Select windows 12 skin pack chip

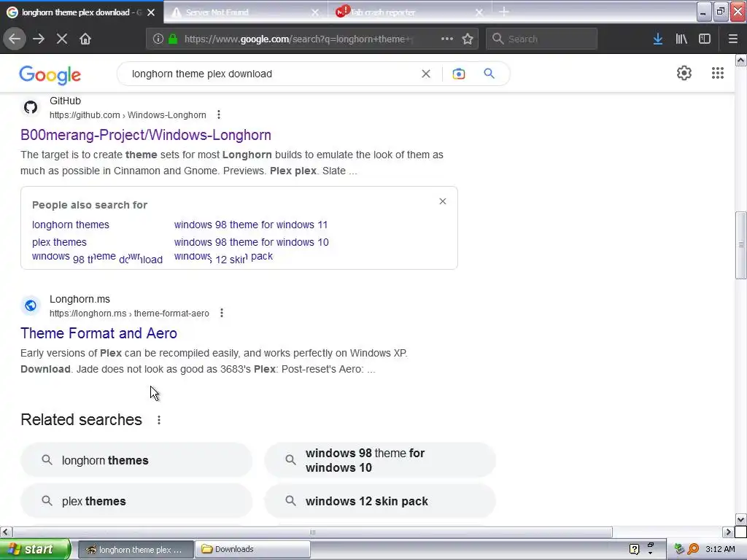380,501
